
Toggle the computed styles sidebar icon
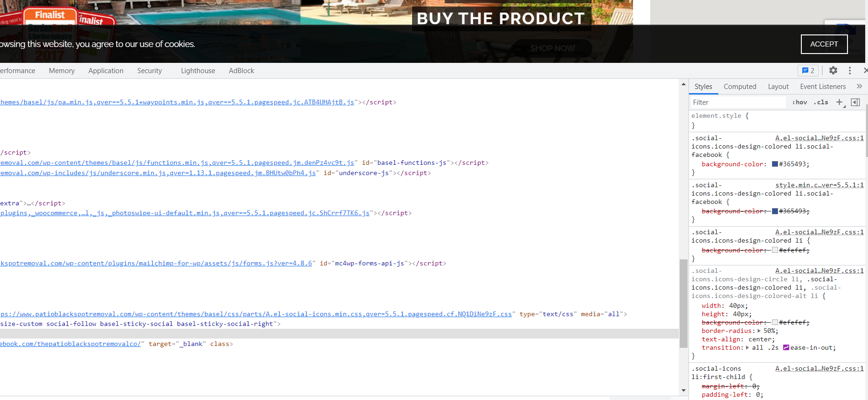coord(855,102)
